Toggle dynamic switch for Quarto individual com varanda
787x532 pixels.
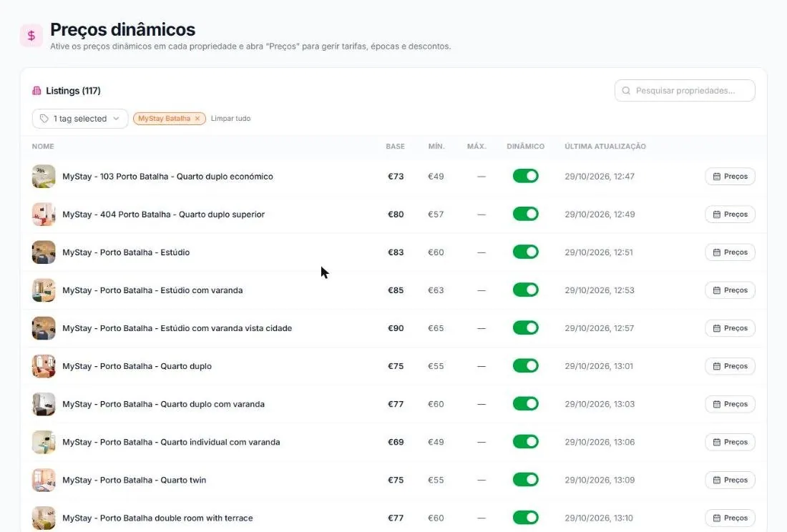coord(526,442)
